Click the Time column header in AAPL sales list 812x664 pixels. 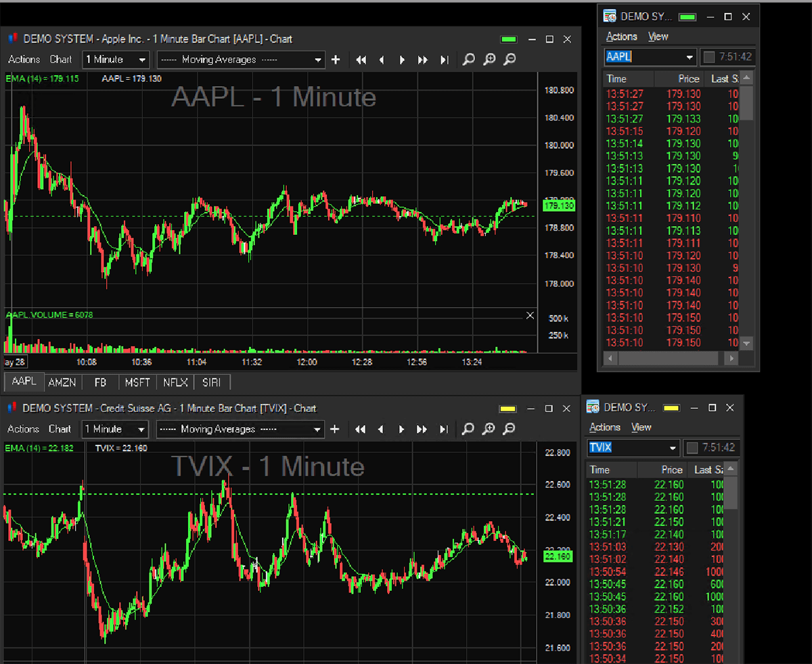point(629,79)
